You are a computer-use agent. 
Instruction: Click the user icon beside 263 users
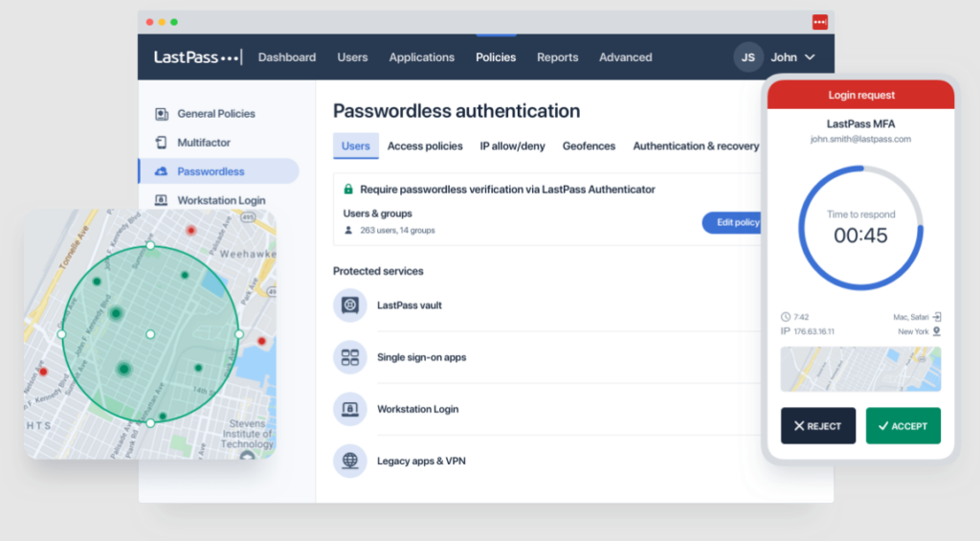point(348,230)
